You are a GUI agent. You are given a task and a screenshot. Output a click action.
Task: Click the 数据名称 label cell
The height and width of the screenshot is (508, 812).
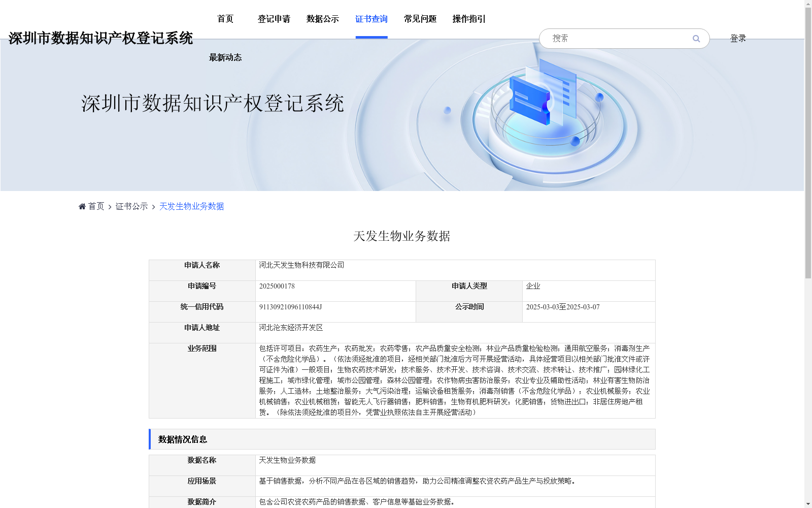(202, 465)
